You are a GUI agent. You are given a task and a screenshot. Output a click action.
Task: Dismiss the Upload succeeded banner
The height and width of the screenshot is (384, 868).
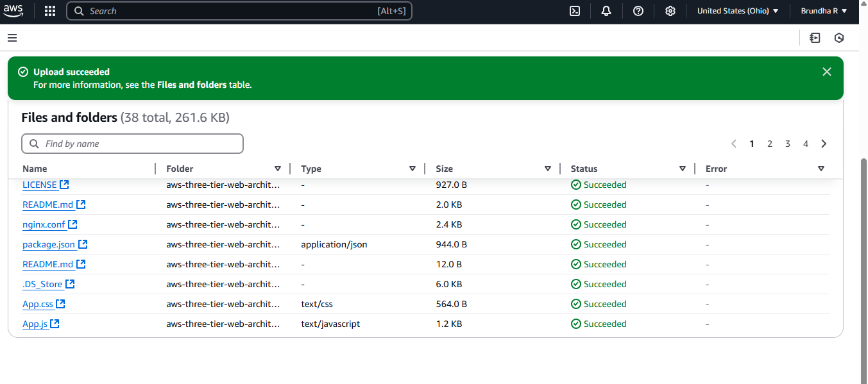coord(827,72)
